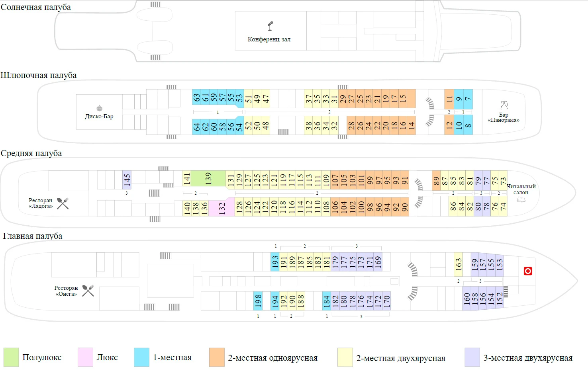
Task: Select cabin 184 on main deck
Action: 327,301
